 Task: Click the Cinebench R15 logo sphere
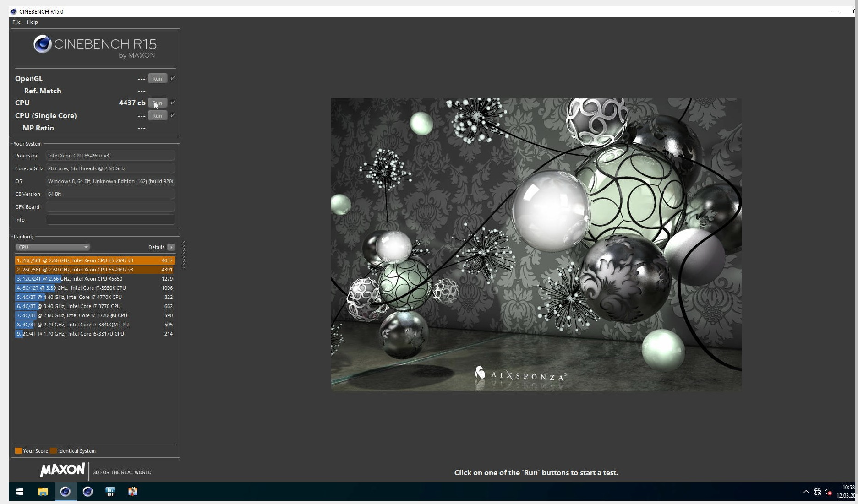[x=43, y=44]
